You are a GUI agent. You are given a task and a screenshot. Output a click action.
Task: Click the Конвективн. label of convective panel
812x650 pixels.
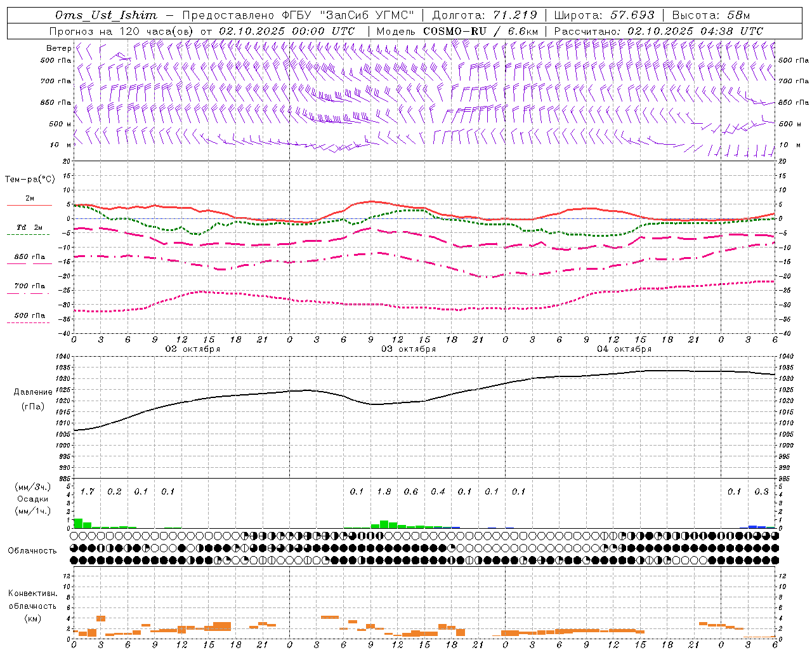(x=32, y=594)
